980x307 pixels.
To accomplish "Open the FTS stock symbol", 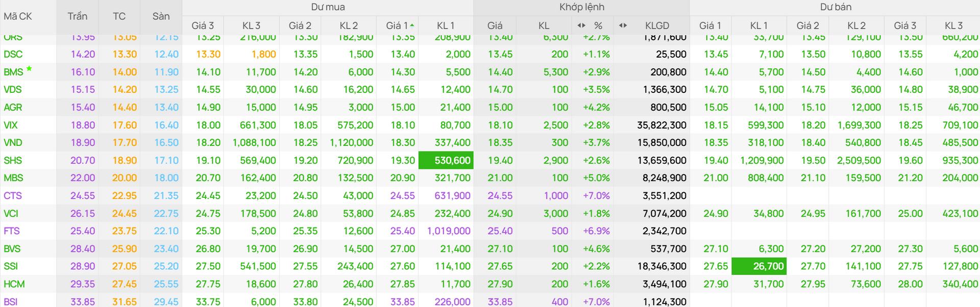I will click(x=12, y=231).
